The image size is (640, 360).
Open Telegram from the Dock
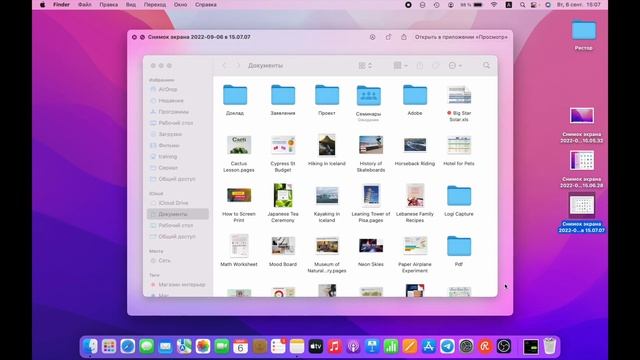tap(447, 347)
